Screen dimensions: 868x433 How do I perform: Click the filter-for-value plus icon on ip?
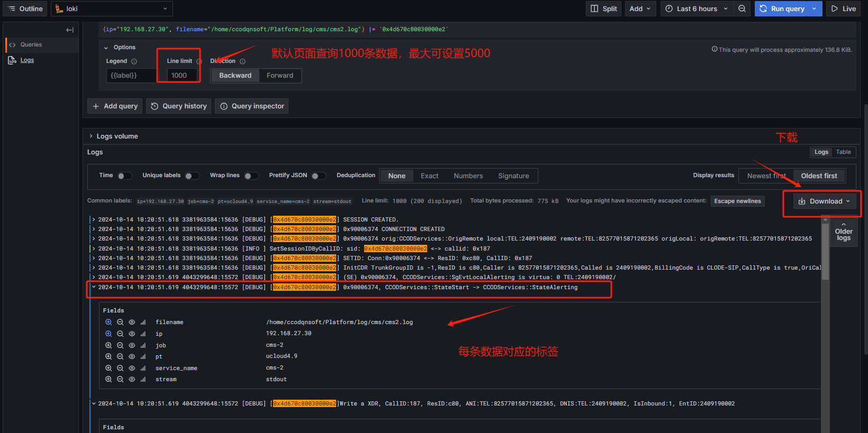[x=108, y=334]
